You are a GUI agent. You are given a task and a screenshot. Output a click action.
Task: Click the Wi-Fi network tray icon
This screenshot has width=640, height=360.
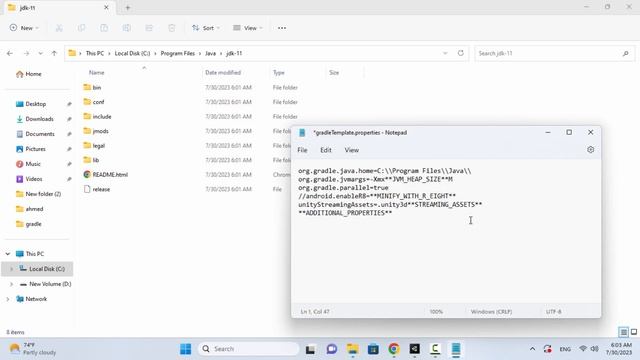coord(583,349)
